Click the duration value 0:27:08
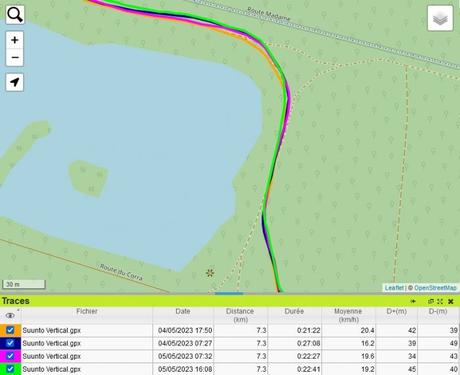The image size is (460, 375). [309, 343]
